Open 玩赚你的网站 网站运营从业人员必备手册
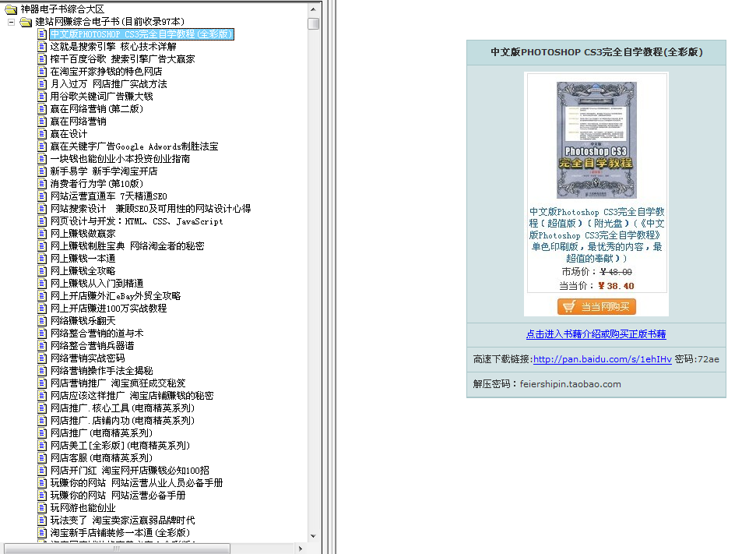The height and width of the screenshot is (554, 756). [x=136, y=483]
